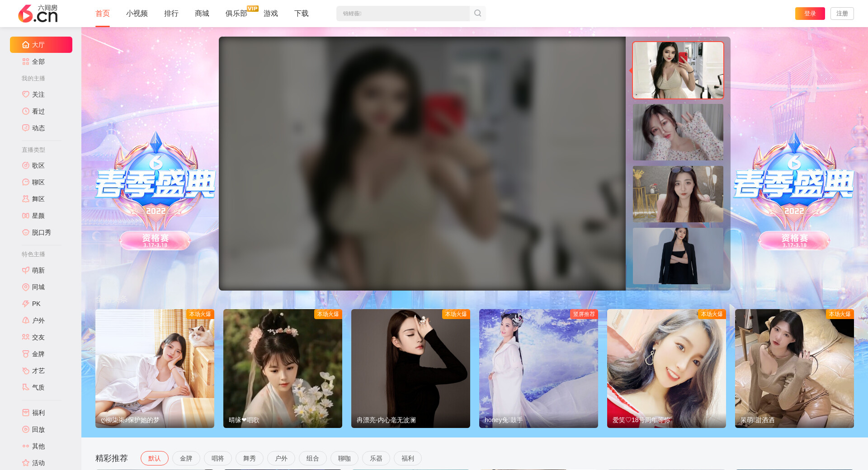The width and height of the screenshot is (868, 470).
Task: Select the 乐器 filter chip
Action: pyautogui.click(x=376, y=458)
